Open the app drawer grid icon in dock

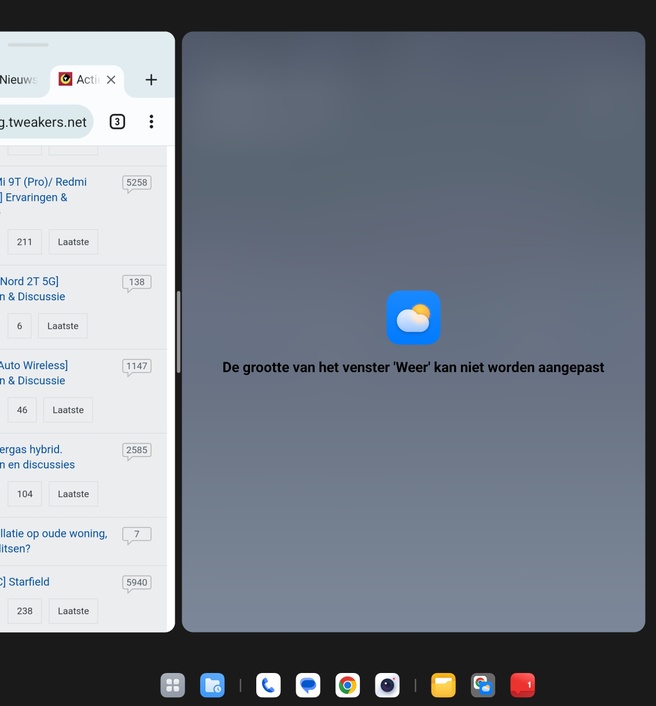coord(172,685)
